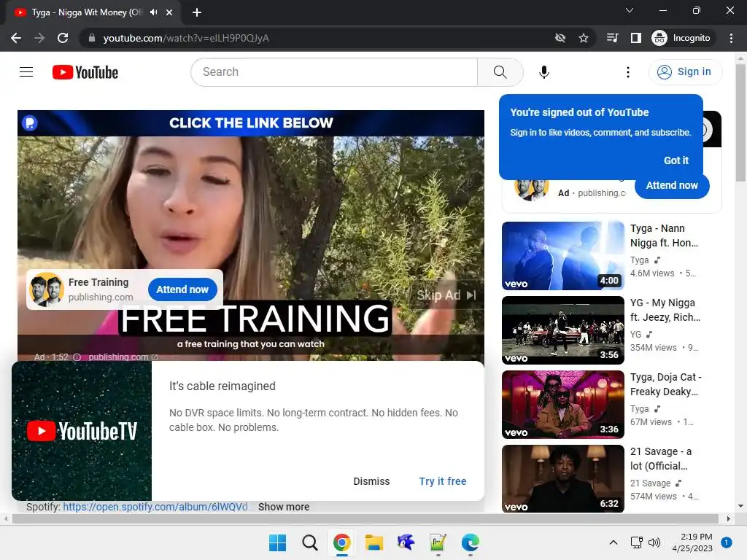Show hidden system tray icons
The image size is (747, 560).
pos(614,542)
